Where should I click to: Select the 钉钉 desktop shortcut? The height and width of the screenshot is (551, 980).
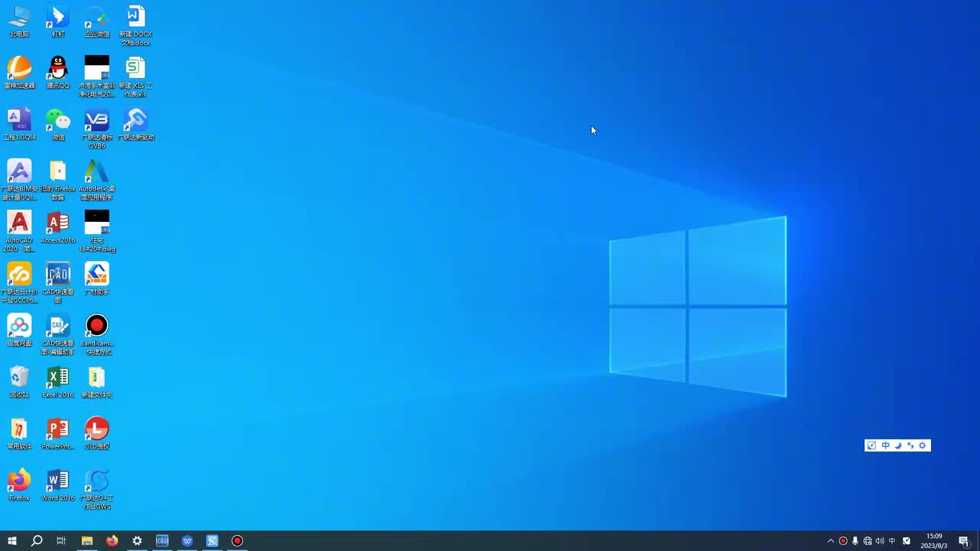tap(58, 21)
